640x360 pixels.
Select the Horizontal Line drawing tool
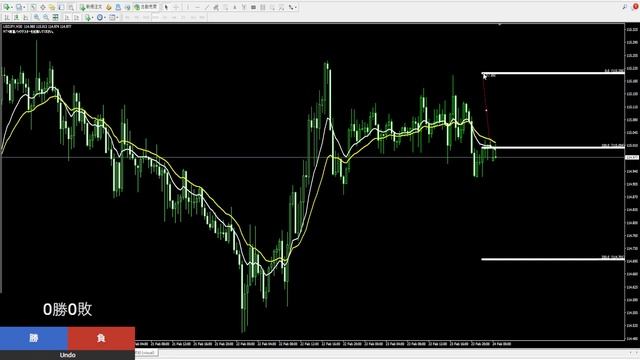[198, 7]
